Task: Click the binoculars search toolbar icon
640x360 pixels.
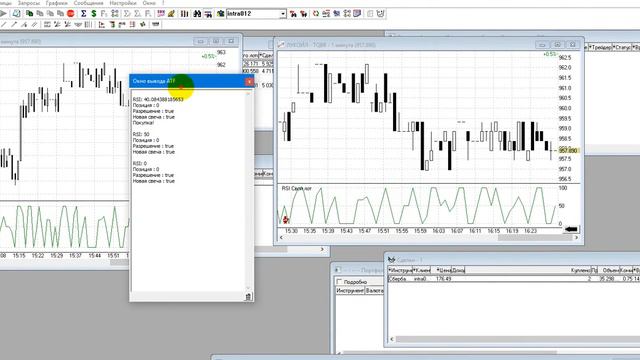Action: click(x=197, y=13)
